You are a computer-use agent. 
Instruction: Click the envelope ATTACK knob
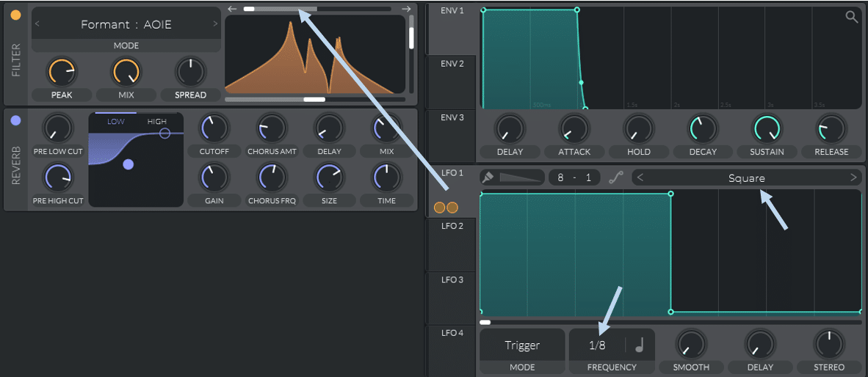575,129
